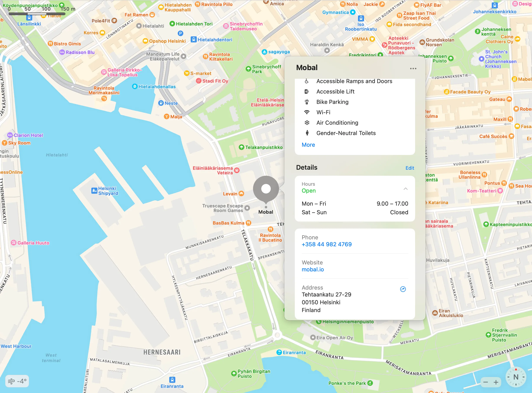Expand amenities list with More
Image resolution: width=532 pixels, height=393 pixels.
coord(308,145)
